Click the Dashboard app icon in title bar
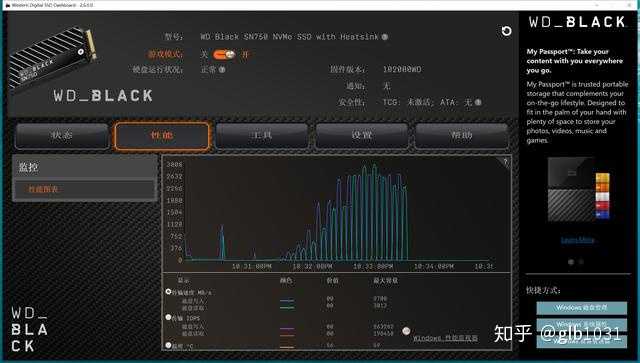Image resolution: width=640 pixels, height=363 pixels. [7, 5]
